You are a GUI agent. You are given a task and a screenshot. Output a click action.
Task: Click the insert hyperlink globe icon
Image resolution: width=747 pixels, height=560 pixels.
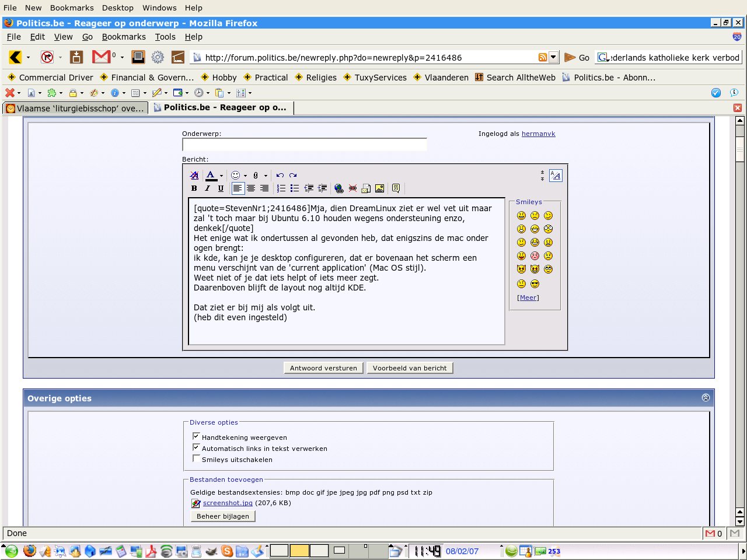339,188
